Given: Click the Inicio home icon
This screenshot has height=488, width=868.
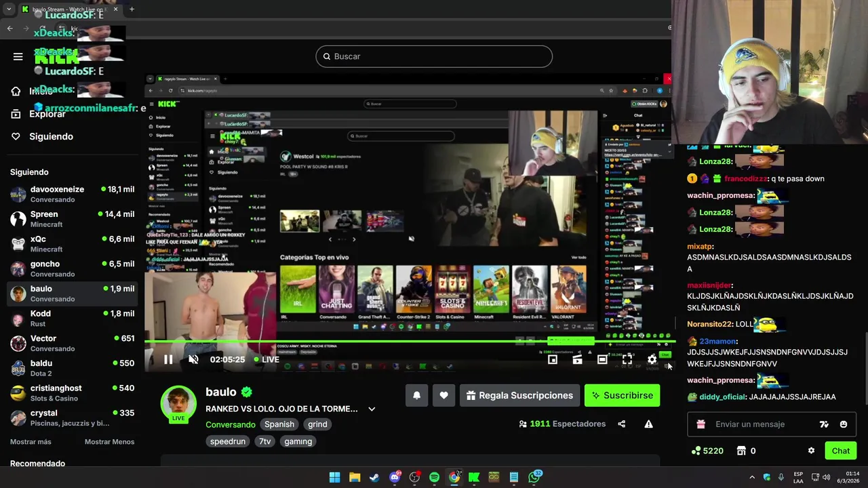Looking at the screenshot, I should (x=16, y=91).
